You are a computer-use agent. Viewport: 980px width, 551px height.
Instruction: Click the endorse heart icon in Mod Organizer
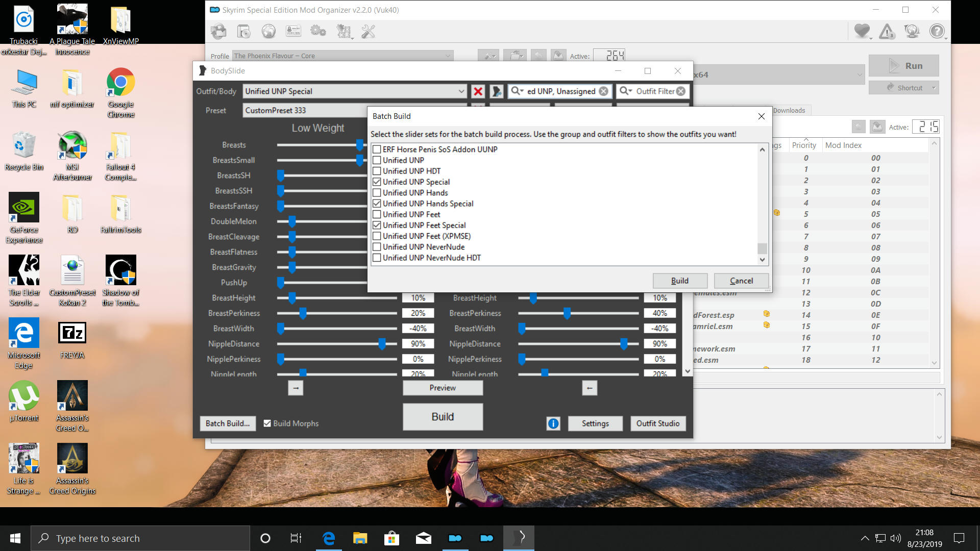pyautogui.click(x=862, y=31)
